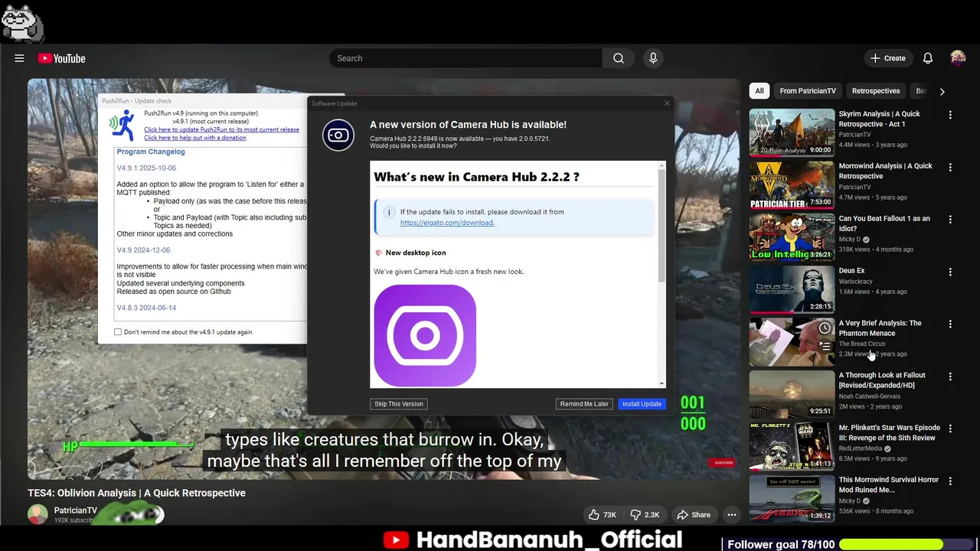Open 'A Thorough Look at Fallout' title
The width and height of the screenshot is (980, 551).
pos(882,380)
